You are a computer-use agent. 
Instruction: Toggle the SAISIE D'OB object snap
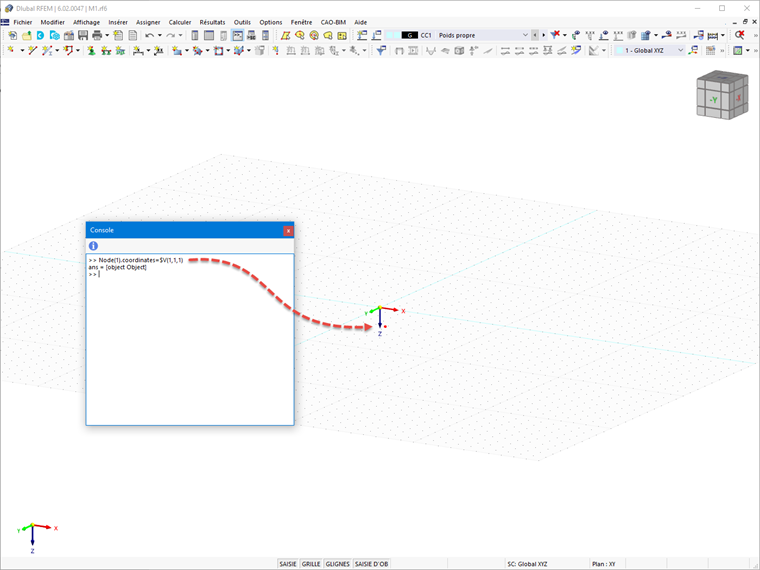tap(371, 564)
